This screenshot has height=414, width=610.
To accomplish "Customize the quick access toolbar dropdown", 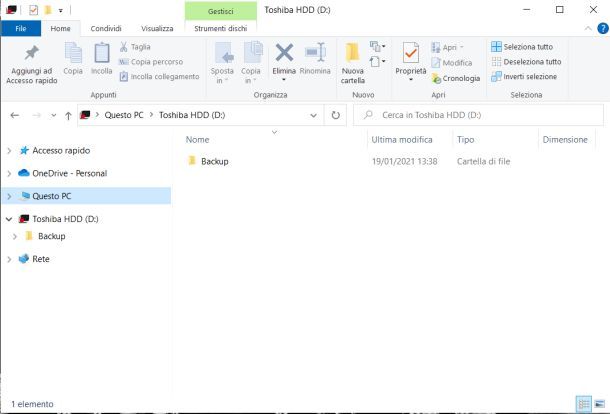I will coord(61,11).
